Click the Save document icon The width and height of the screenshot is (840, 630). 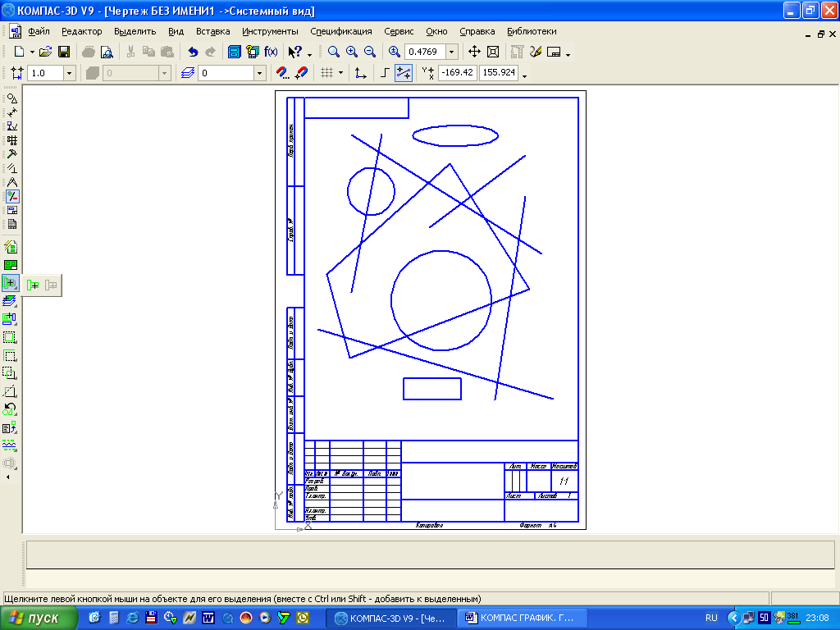64,52
